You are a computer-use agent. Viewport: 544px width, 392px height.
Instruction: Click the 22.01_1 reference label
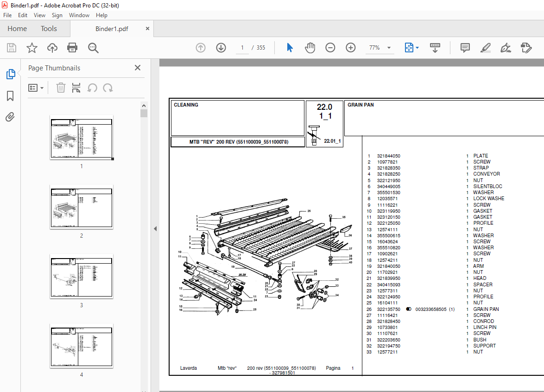coord(332,141)
